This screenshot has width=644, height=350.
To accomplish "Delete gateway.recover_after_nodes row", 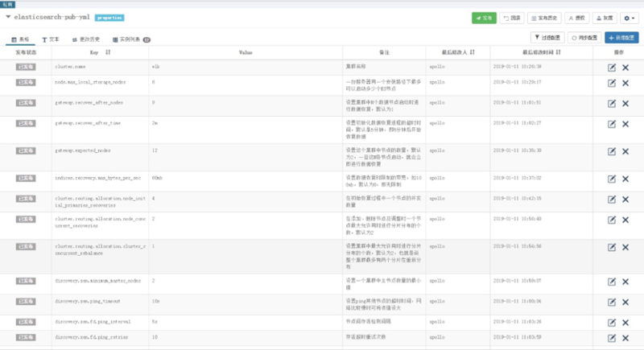I will click(x=625, y=104).
